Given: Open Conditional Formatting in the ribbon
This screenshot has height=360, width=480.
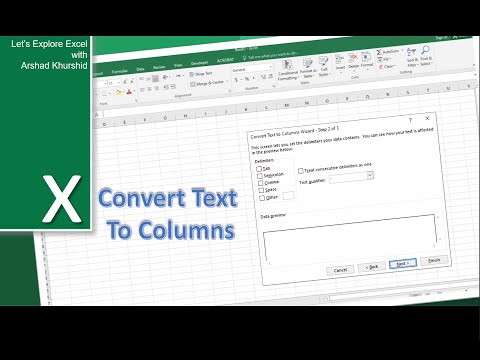Looking at the screenshot, I should (x=287, y=70).
